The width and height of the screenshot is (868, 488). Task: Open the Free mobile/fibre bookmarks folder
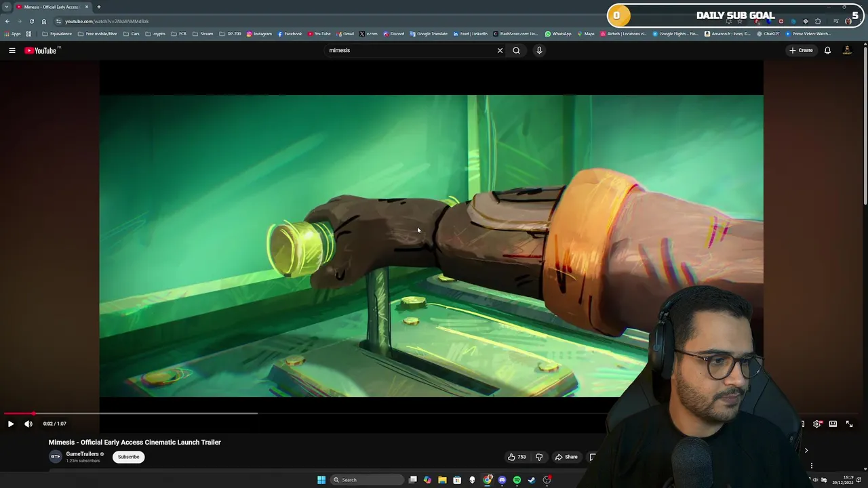pos(98,34)
